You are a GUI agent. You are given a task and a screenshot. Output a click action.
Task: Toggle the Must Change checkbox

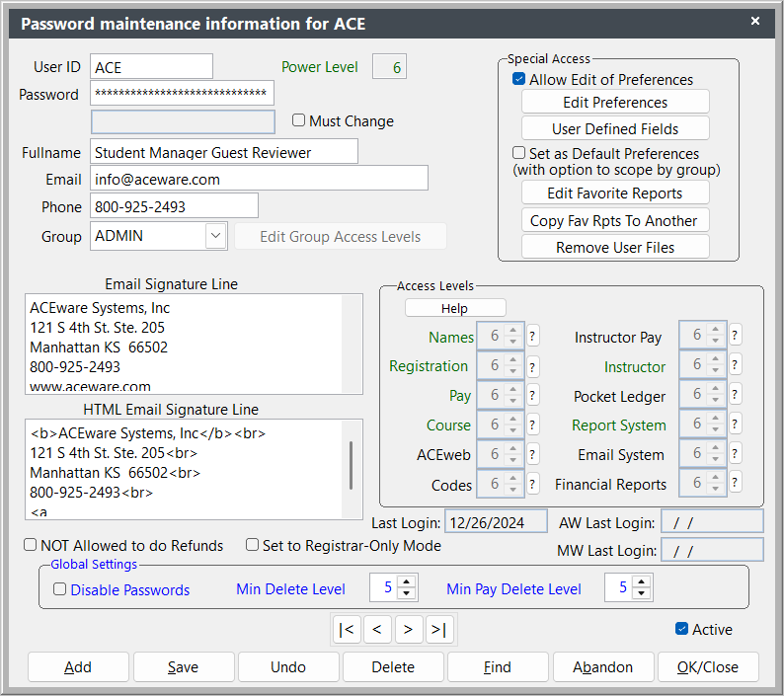click(298, 120)
